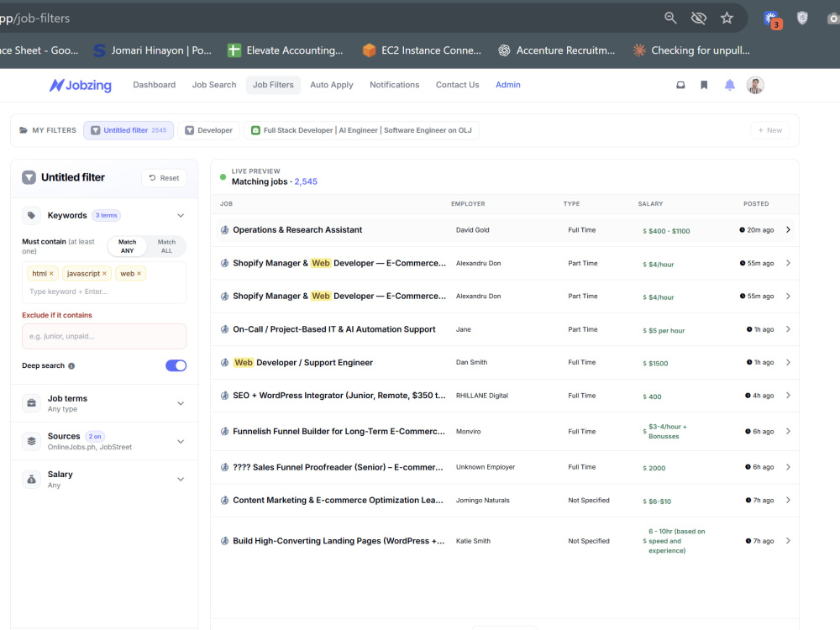
Task: Open Elevate Accounting... bookmark
Action: pos(286,50)
